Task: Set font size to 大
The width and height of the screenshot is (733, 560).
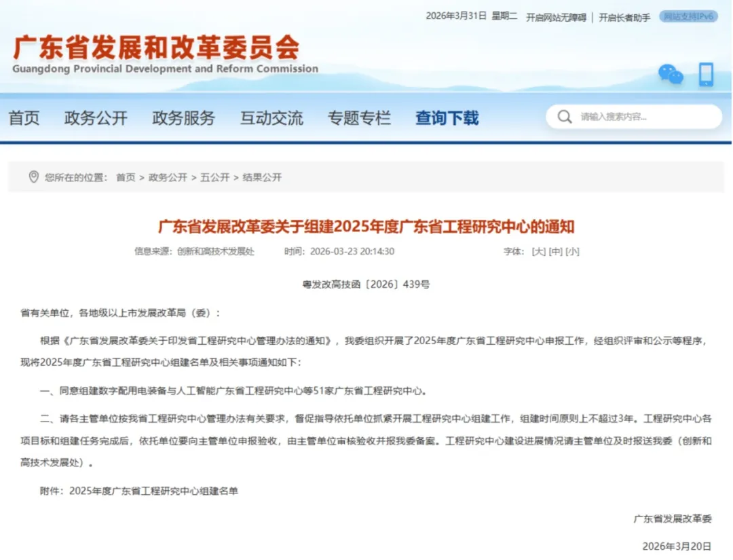Action: click(x=540, y=251)
